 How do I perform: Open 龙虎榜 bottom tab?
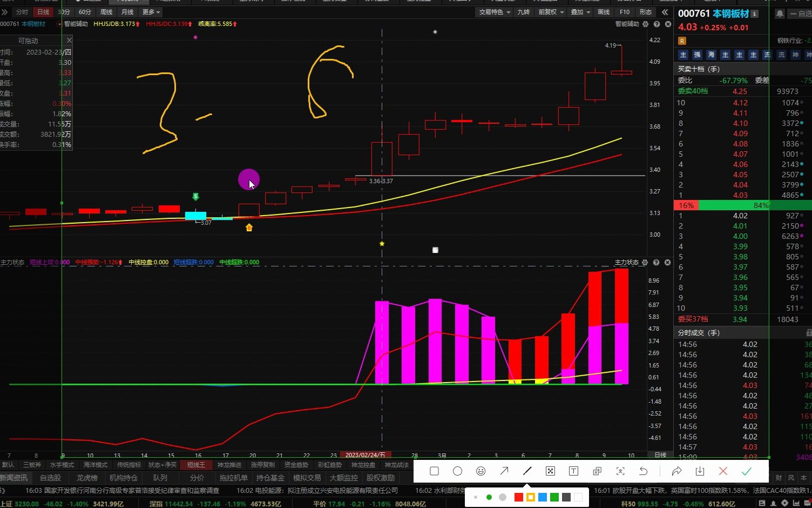pyautogui.click(x=87, y=478)
